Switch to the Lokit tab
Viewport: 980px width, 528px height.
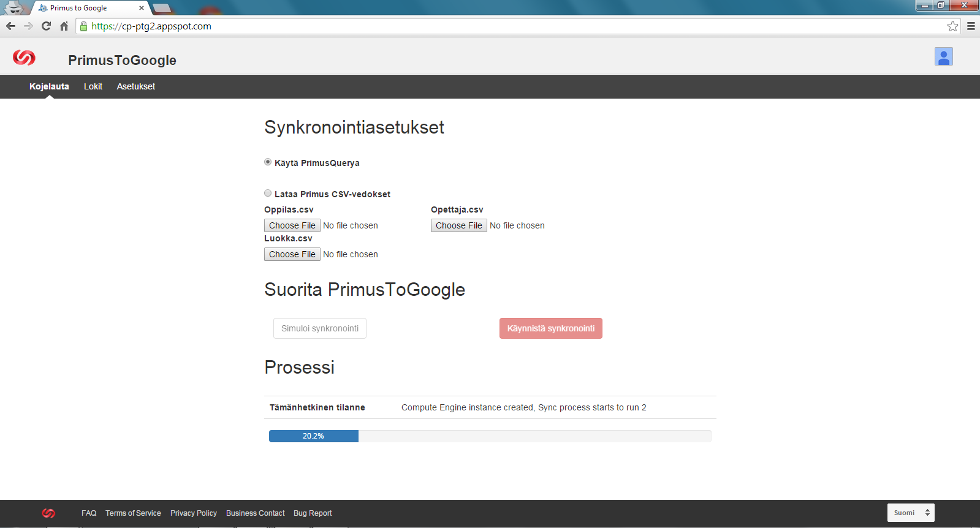click(x=93, y=86)
